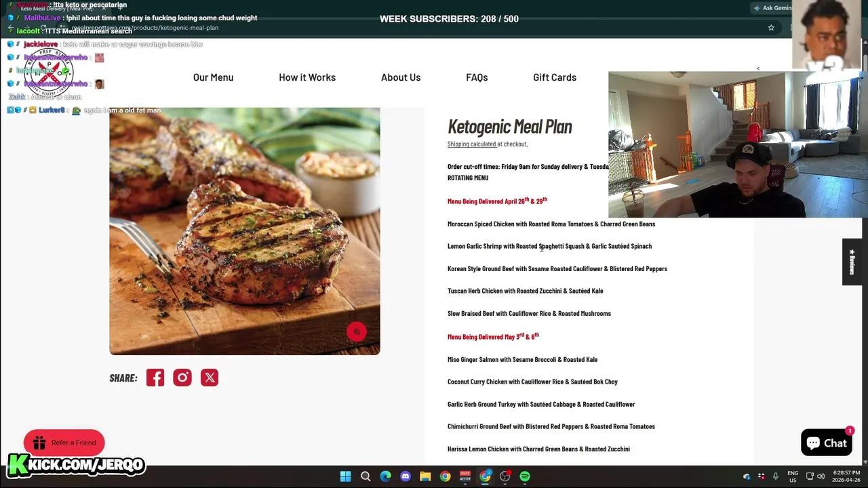Click 'Garlic Herb Ground Turkey' menu line
This screenshot has height=488, width=868.
[x=541, y=404]
